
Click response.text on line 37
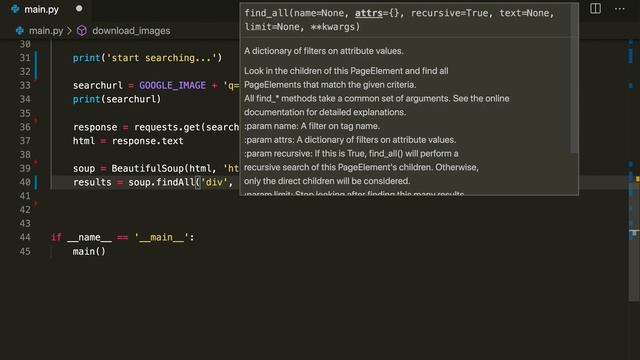pyautogui.click(x=147, y=141)
